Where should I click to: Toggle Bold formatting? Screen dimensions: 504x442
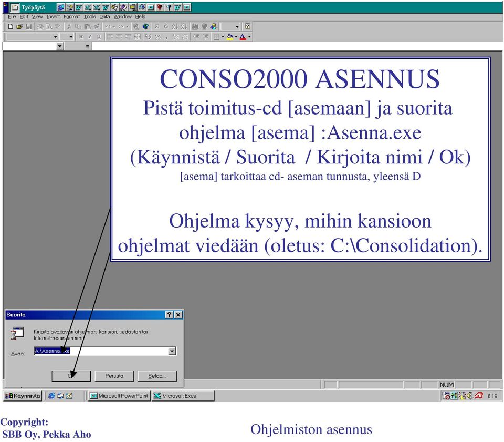[81, 37]
